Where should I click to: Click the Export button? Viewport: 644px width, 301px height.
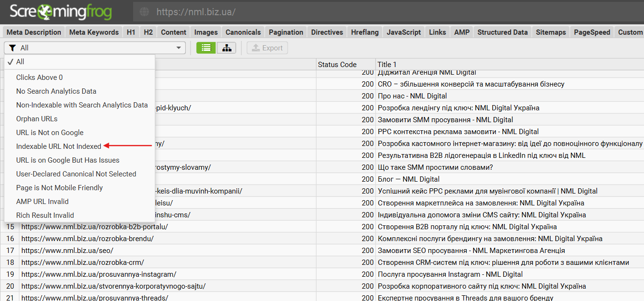pos(267,48)
